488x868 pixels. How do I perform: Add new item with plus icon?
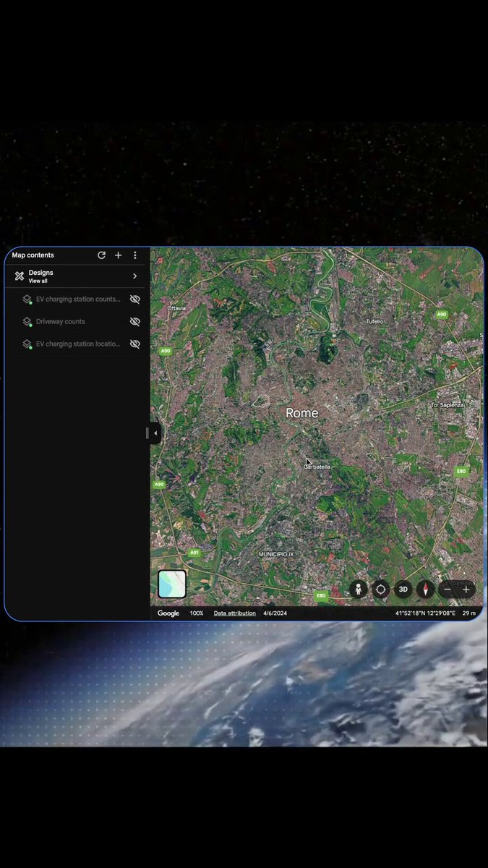pos(119,255)
